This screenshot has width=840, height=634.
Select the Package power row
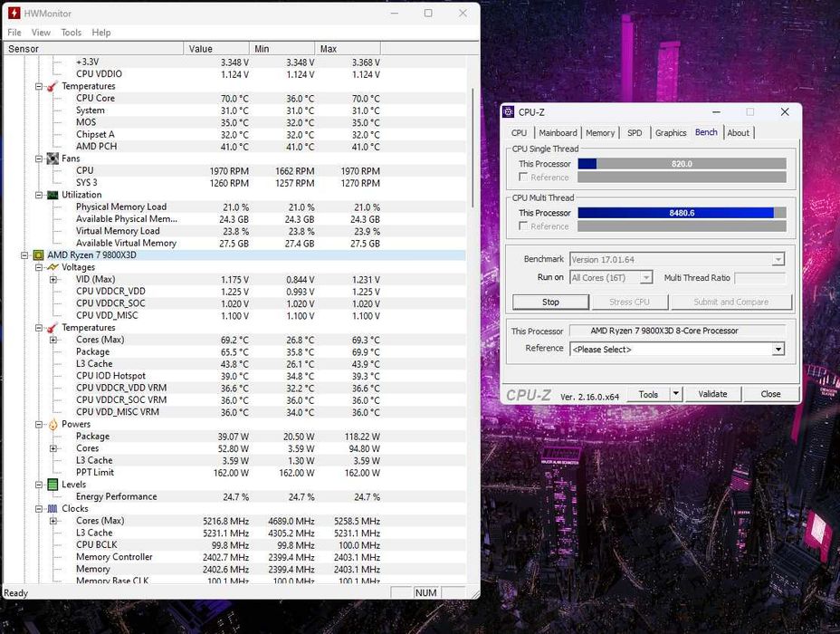coord(234,437)
